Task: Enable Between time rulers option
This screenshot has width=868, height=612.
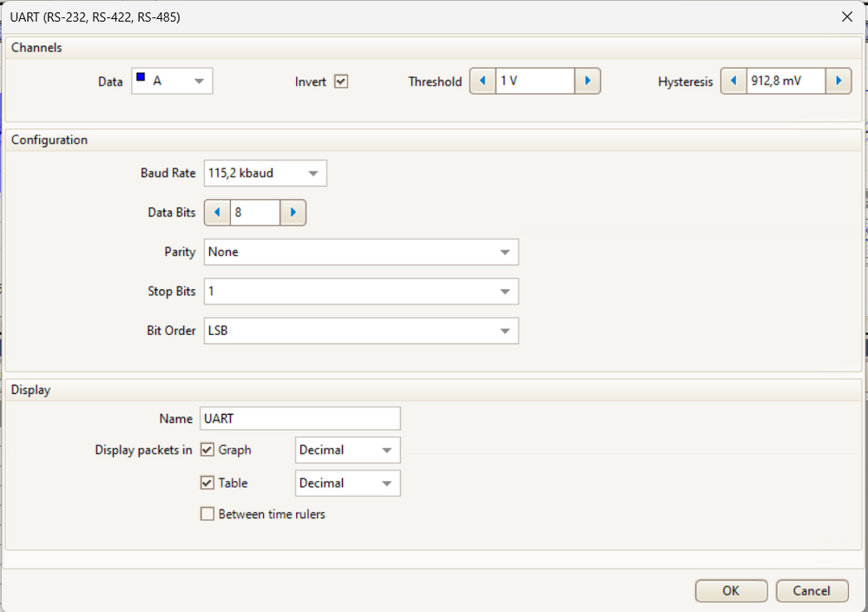Action: 207,514
